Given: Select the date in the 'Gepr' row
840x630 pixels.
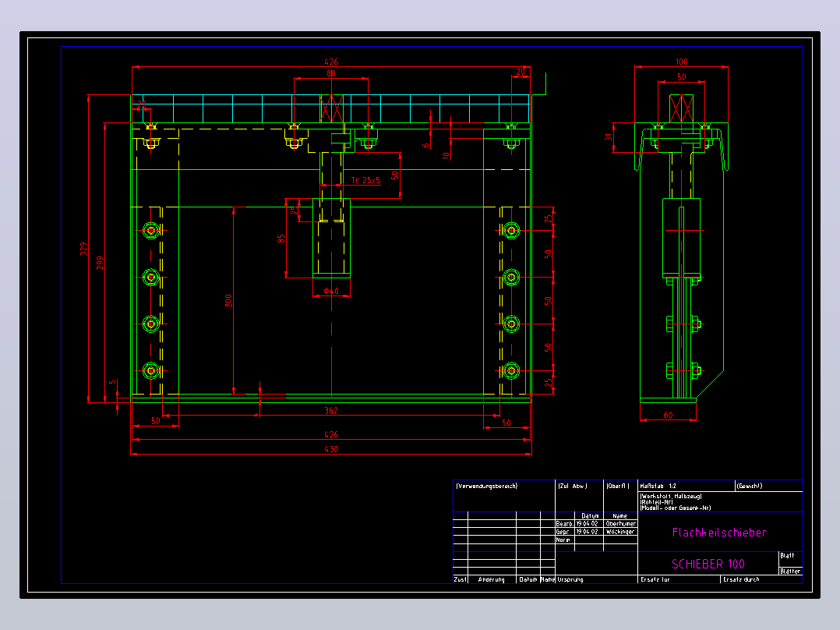Looking at the screenshot, I should click(588, 532).
